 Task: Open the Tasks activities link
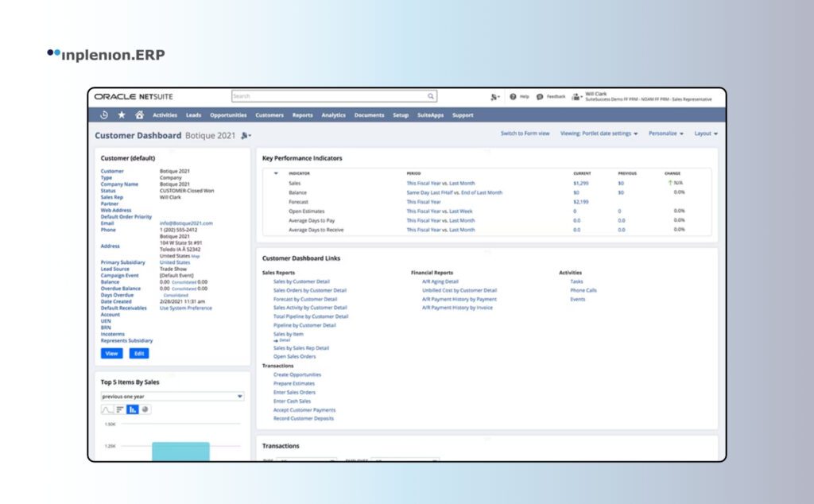[x=577, y=281]
